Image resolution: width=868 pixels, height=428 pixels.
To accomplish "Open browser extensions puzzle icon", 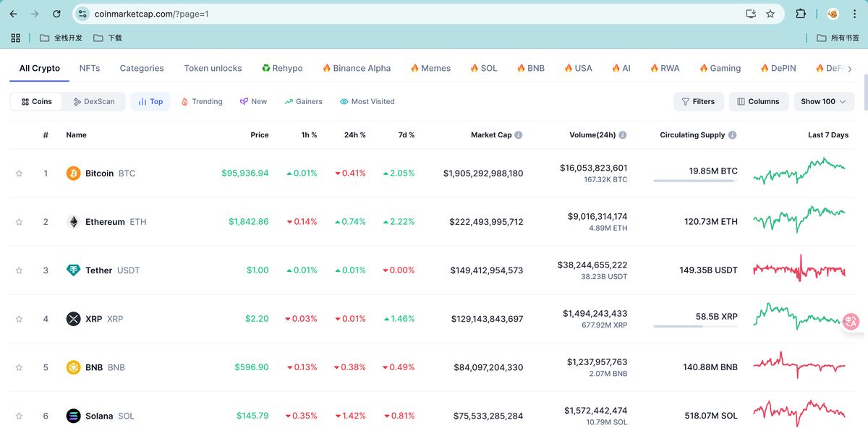I will (801, 14).
